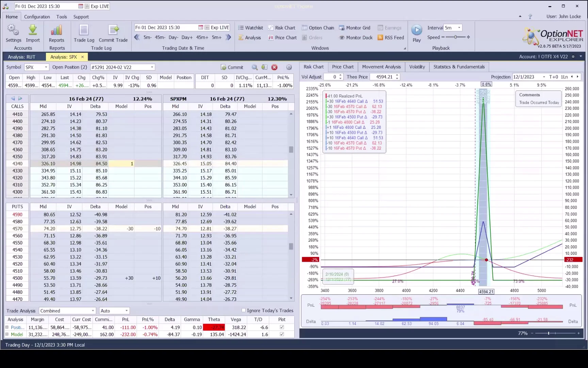
Task: Open the Symbol SPX dropdown
Action: 46,67
